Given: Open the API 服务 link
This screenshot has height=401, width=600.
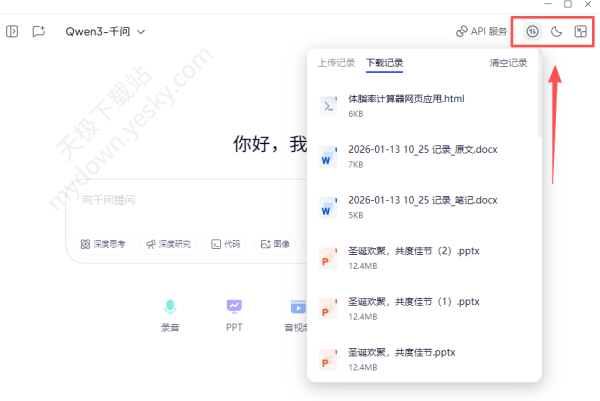Looking at the screenshot, I should [x=481, y=31].
